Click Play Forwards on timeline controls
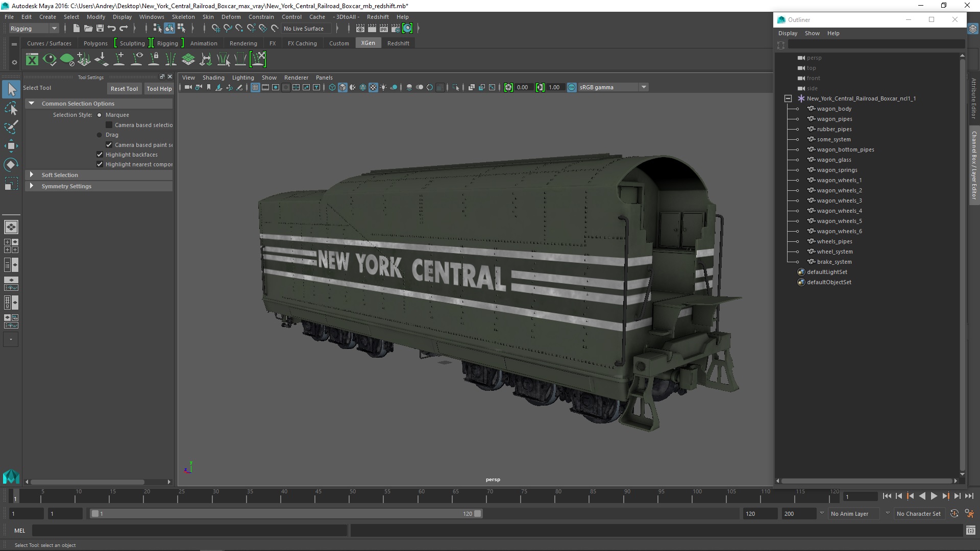This screenshot has width=980, height=551. click(934, 496)
